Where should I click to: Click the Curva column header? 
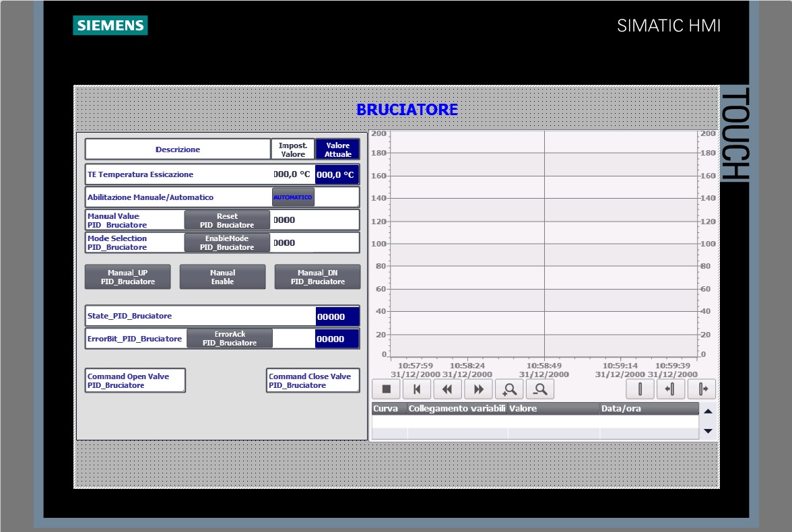click(x=389, y=408)
